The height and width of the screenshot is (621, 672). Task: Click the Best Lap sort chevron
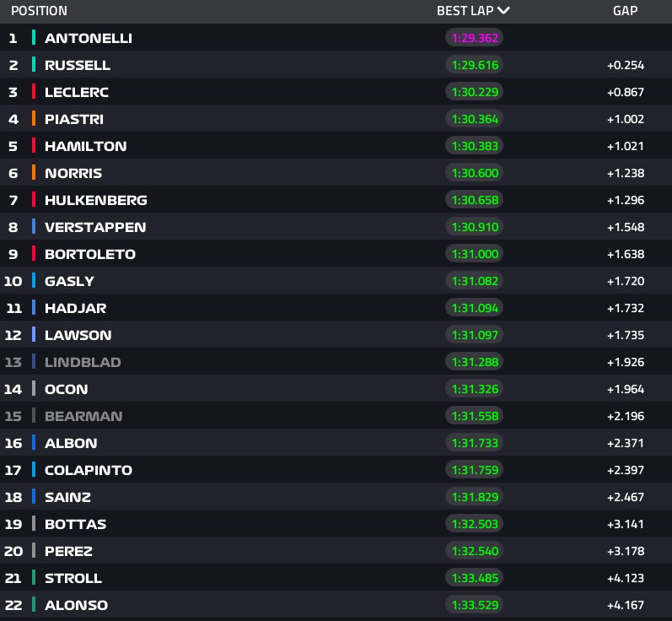pyautogui.click(x=503, y=11)
